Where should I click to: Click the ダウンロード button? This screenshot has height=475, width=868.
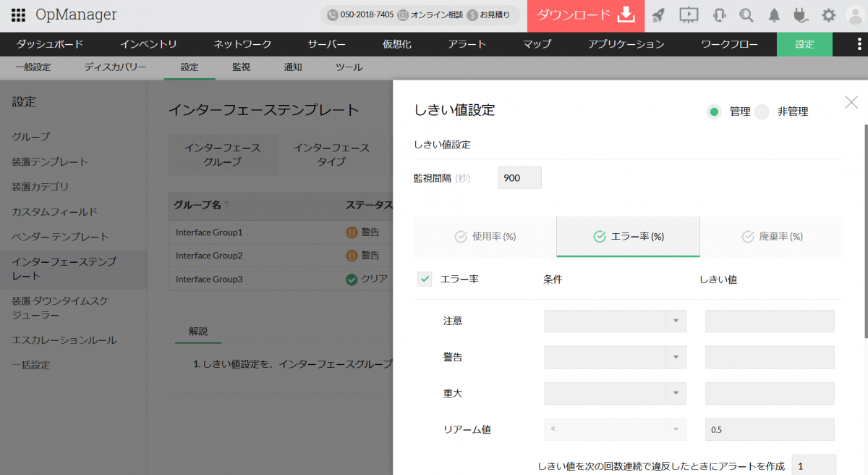(x=586, y=16)
